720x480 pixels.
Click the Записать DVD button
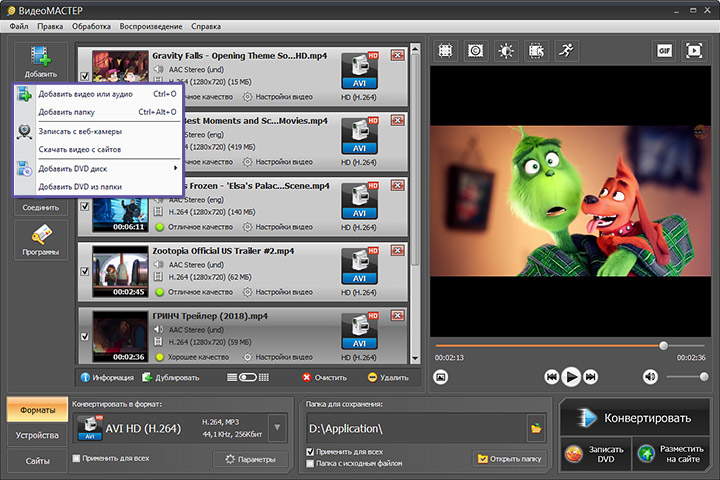596,454
